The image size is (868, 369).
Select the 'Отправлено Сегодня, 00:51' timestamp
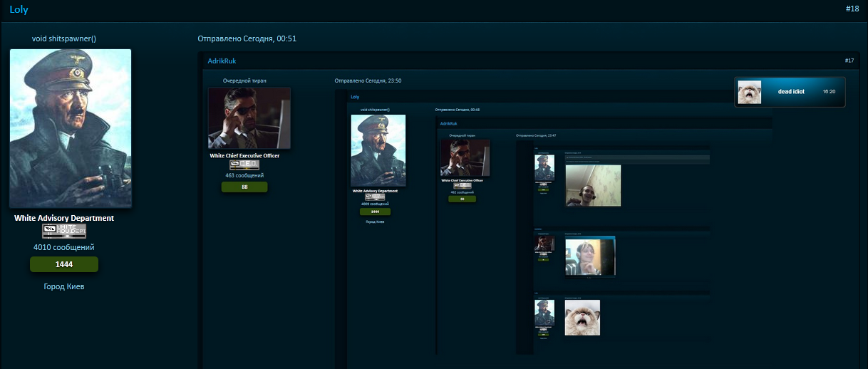(x=247, y=38)
